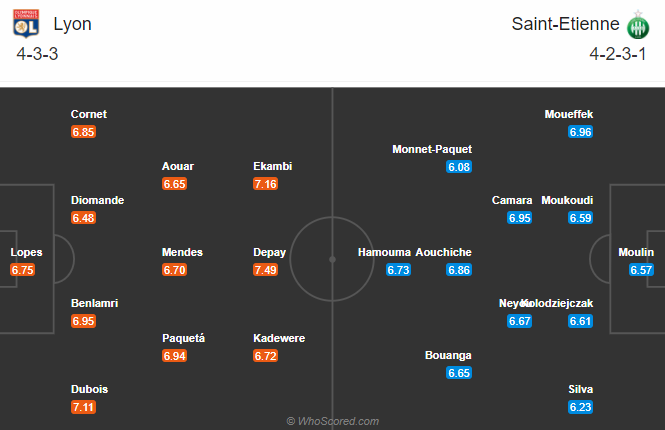Image resolution: width=665 pixels, height=430 pixels.
Task: Open the Saint-Etienne team name link
Action: click(x=565, y=24)
